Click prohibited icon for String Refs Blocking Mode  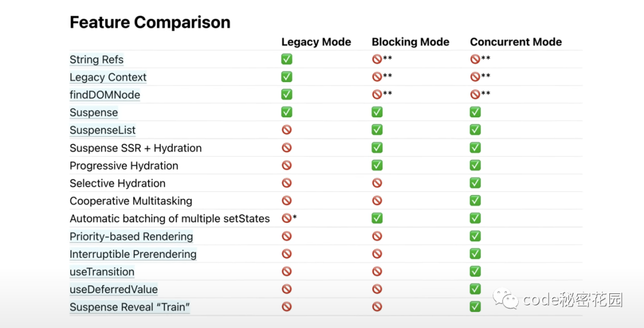tap(377, 59)
